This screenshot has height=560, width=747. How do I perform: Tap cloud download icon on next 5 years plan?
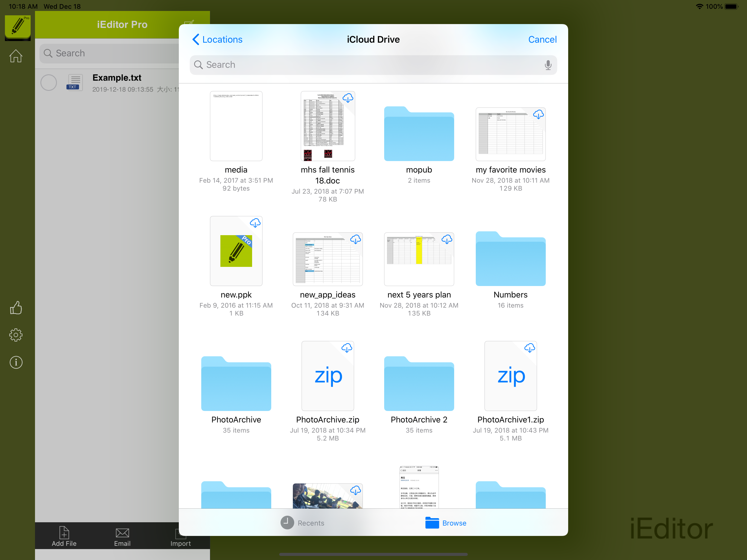tap(447, 240)
